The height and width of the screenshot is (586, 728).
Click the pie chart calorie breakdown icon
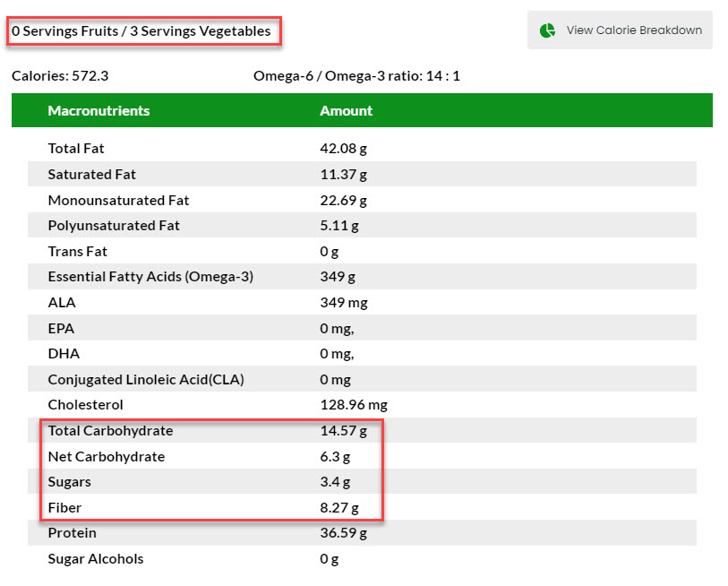(x=547, y=30)
